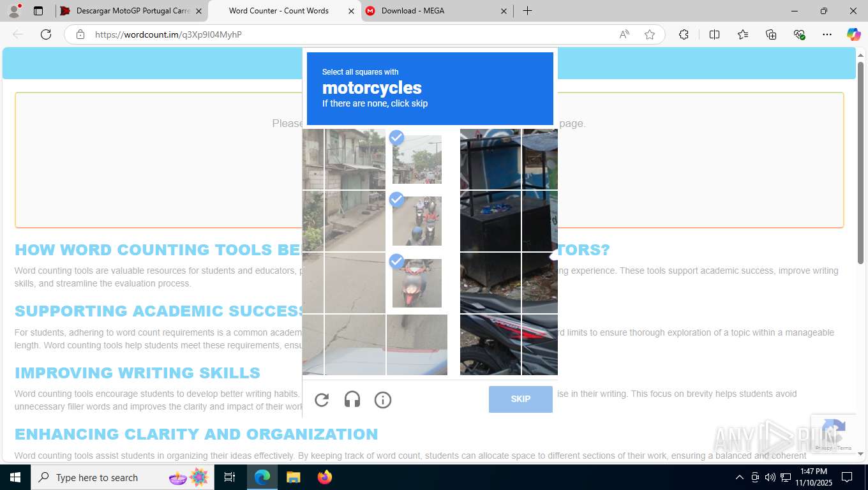Click the taskbar search box
Image resolution: width=868 pixels, height=490 pixels.
pos(121,477)
